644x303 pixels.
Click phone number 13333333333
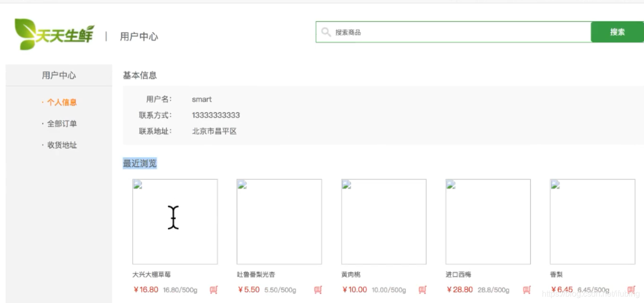216,115
